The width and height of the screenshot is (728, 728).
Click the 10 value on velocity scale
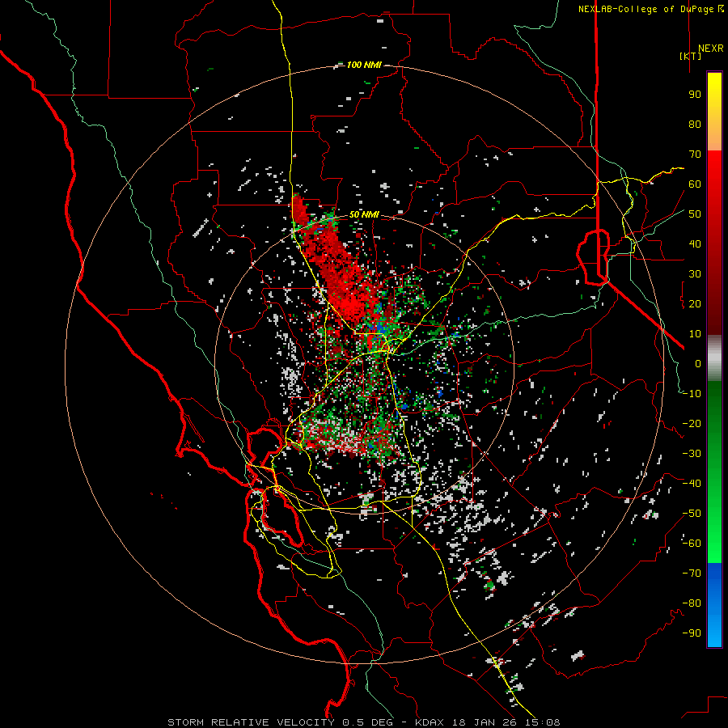(695, 334)
